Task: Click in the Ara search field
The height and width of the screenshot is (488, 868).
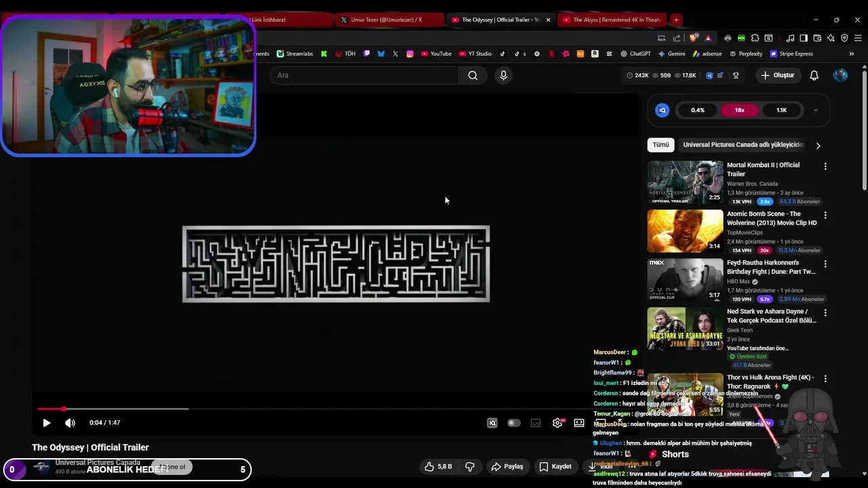Action: 365,75
